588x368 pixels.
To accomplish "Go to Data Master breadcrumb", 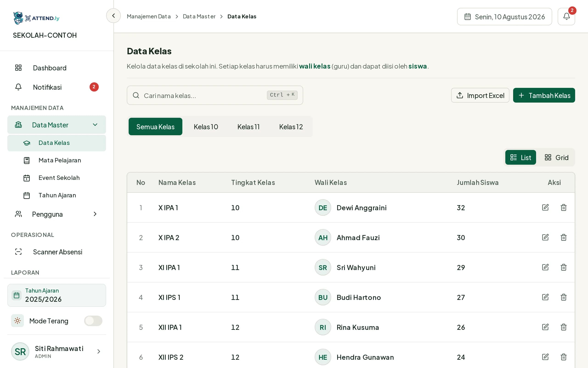I will pos(199,16).
